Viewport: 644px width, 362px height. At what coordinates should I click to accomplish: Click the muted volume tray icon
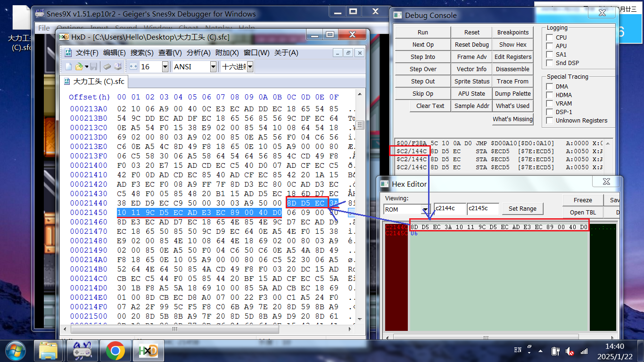click(x=570, y=351)
